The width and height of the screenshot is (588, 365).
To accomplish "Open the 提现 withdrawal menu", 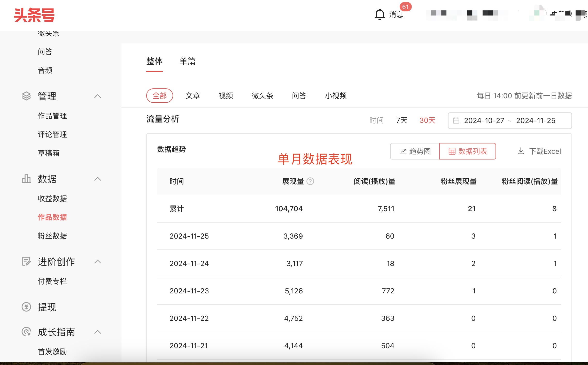I will pyautogui.click(x=47, y=307).
